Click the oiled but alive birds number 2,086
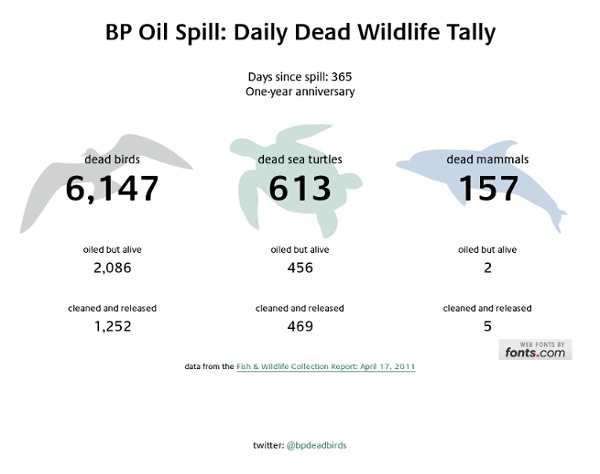 click(112, 268)
